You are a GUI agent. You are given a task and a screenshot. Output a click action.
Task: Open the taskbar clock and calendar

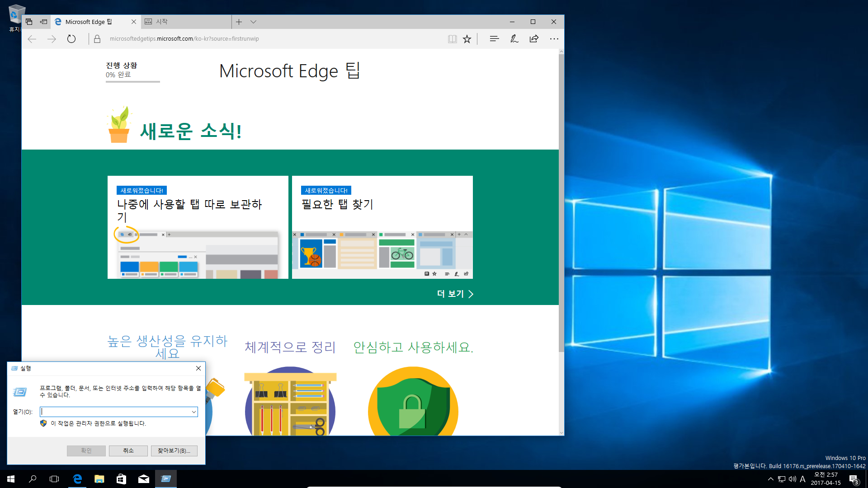826,479
